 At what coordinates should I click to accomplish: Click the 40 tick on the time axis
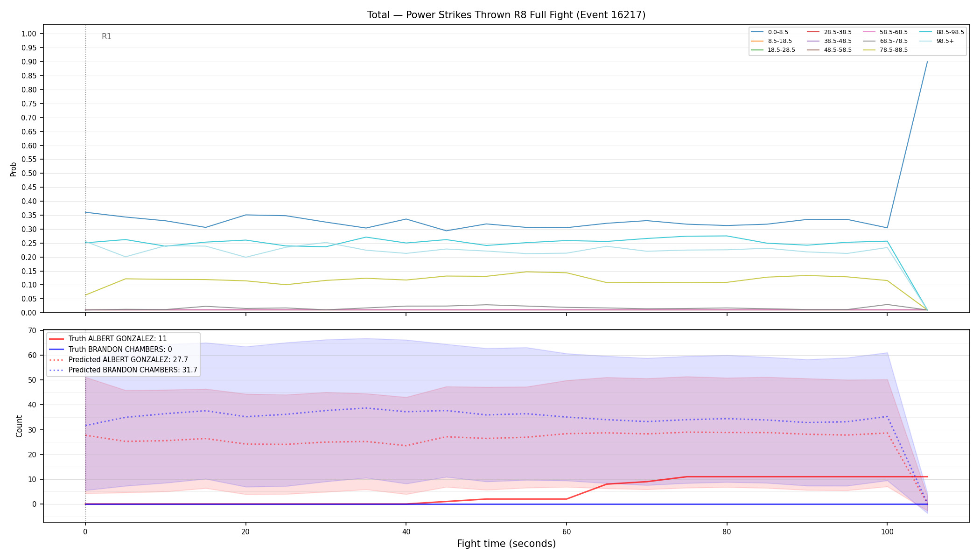pos(406,531)
